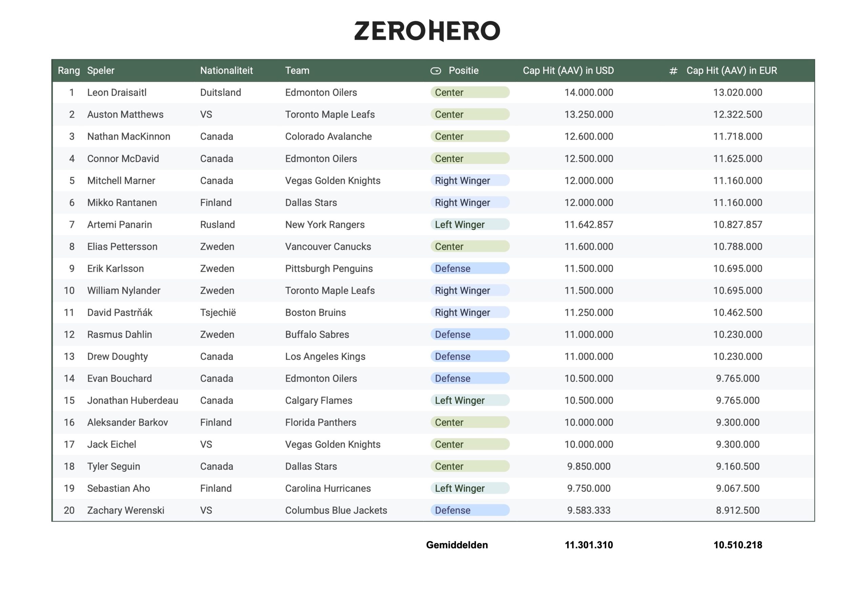Viewport: 868px width, 613px height.
Task: Open the Center dropdown for Leon Draisaitl
Action: [470, 93]
